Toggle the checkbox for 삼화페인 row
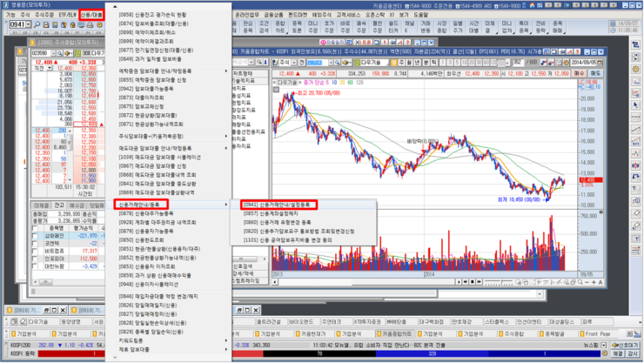644x363 pixels. click(35, 236)
